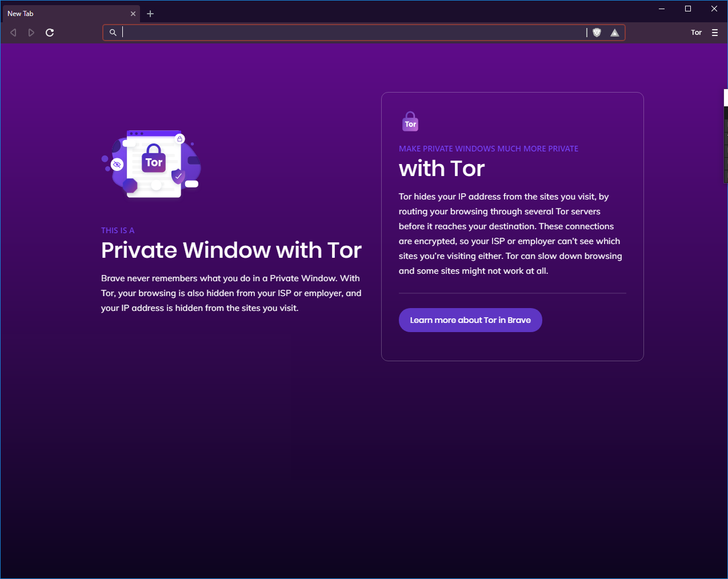Close the browser window
The height and width of the screenshot is (579, 728).
[714, 9]
